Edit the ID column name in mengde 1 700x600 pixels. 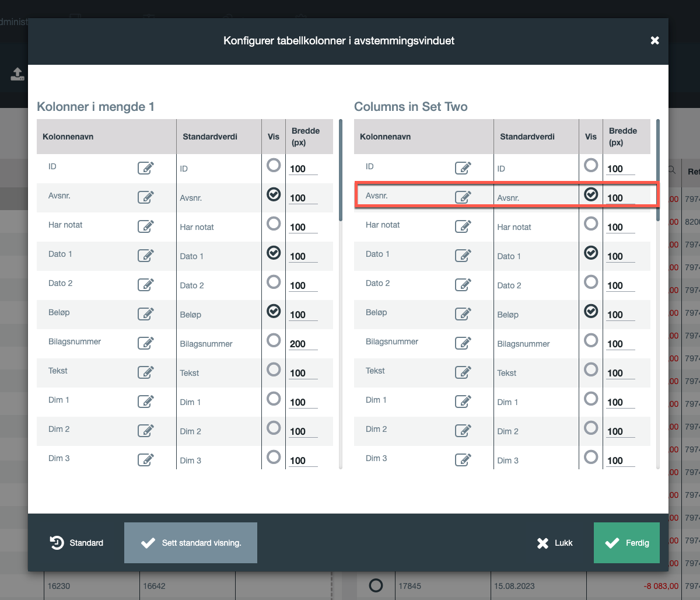(x=145, y=168)
